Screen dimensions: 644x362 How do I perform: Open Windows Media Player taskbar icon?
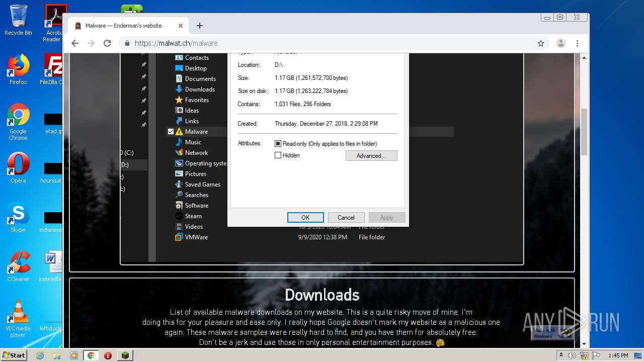coord(74,355)
